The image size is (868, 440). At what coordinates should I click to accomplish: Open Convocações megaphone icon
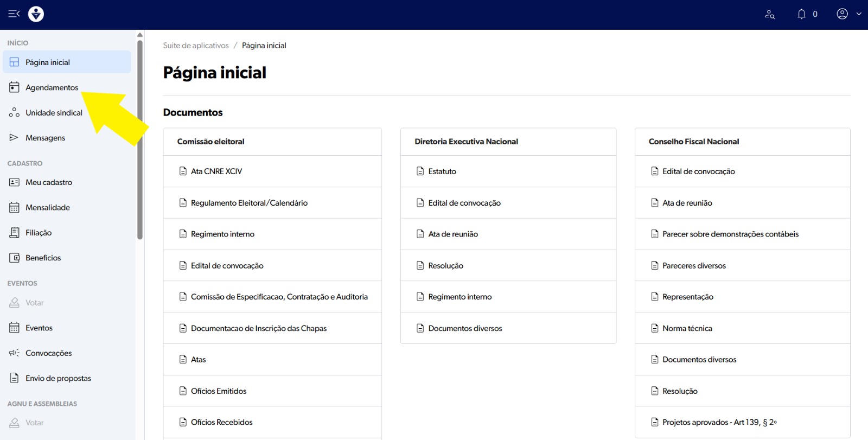pos(14,353)
